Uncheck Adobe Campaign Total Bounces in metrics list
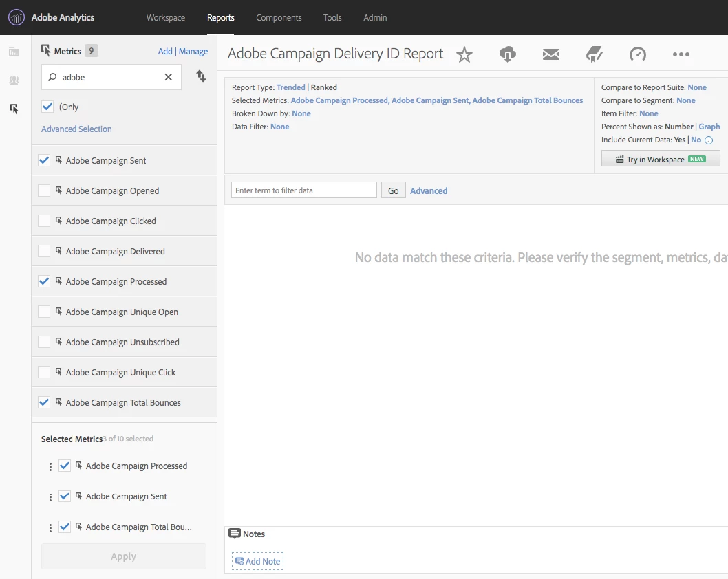This screenshot has width=728, height=579. tap(43, 402)
